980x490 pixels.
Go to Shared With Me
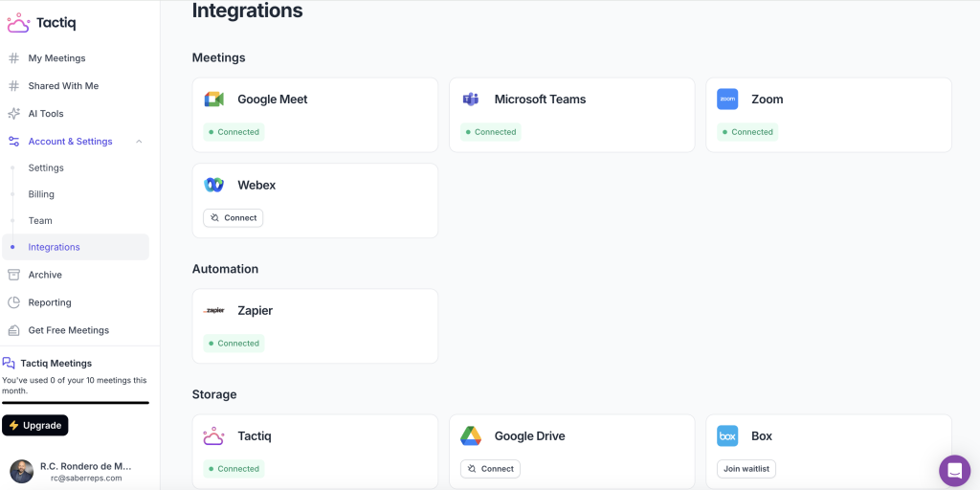tap(63, 86)
